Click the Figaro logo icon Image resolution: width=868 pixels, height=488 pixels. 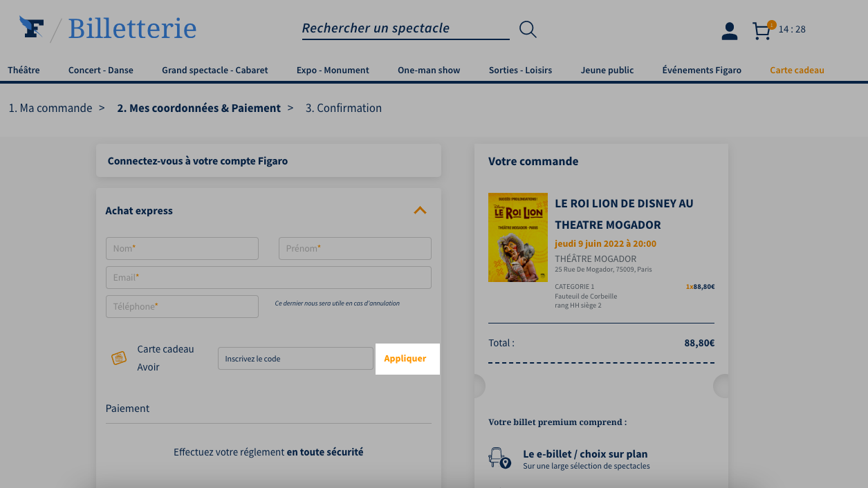(32, 27)
